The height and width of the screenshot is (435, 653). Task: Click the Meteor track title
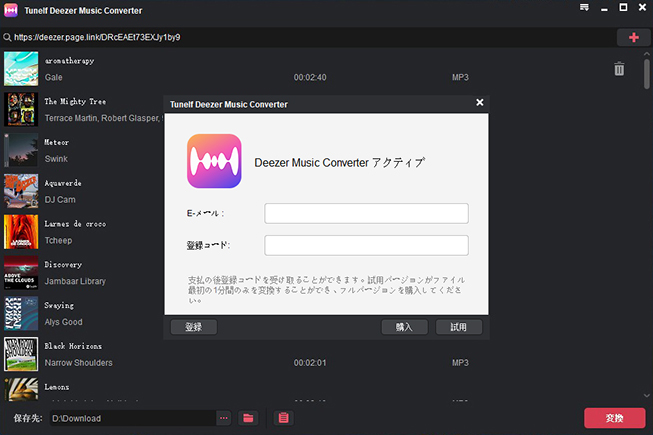[57, 142]
